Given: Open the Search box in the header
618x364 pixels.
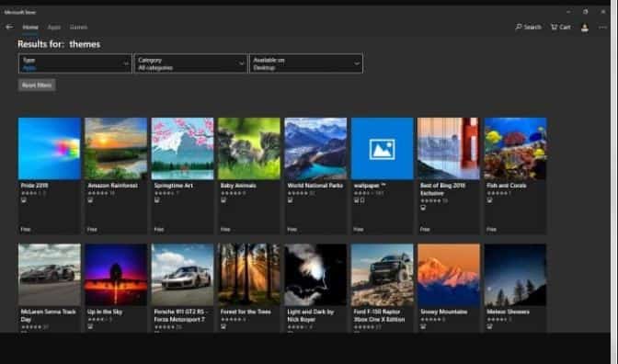Looking at the screenshot, I should [528, 27].
